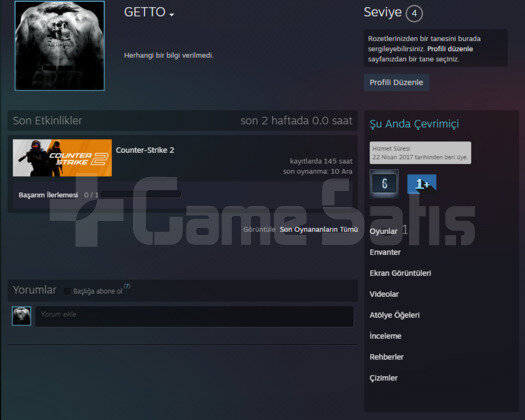Open the Rehberler link
The image size is (525, 420).
pos(386,357)
